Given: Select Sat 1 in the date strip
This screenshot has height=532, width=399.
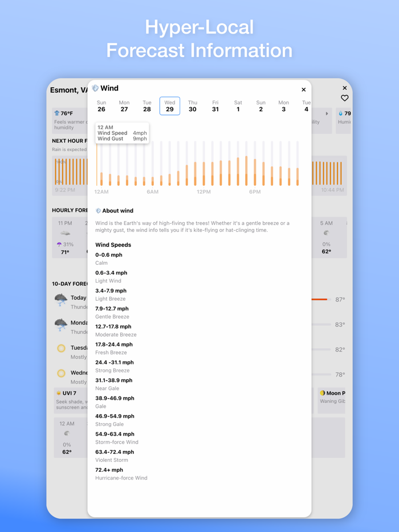Looking at the screenshot, I should 238,106.
